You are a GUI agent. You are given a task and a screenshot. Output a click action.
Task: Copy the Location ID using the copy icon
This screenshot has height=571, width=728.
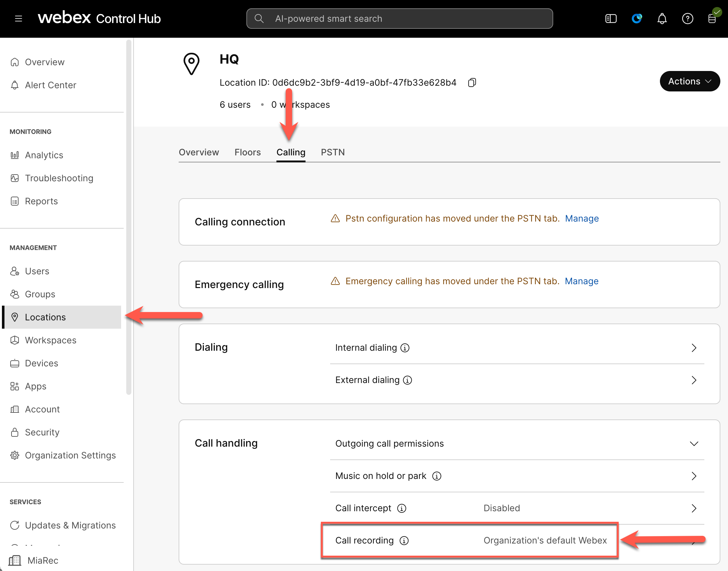coord(472,82)
